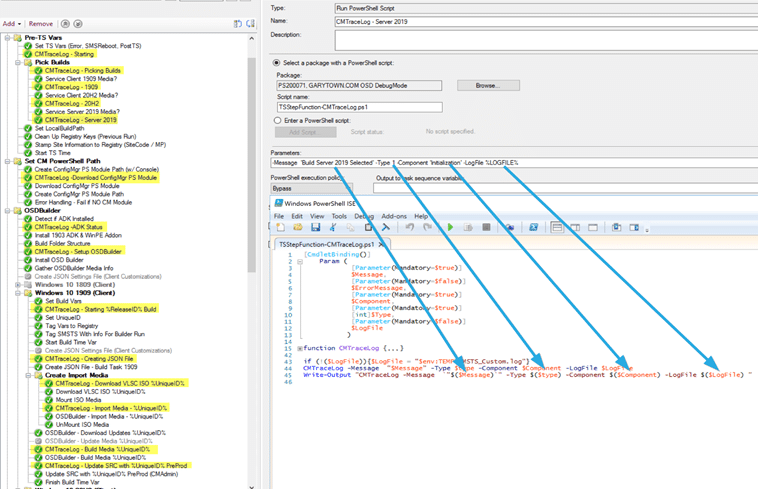Image resolution: width=758 pixels, height=489 pixels.
Task: Expand the Windows 10 1809 (Client) group
Action: (18, 284)
